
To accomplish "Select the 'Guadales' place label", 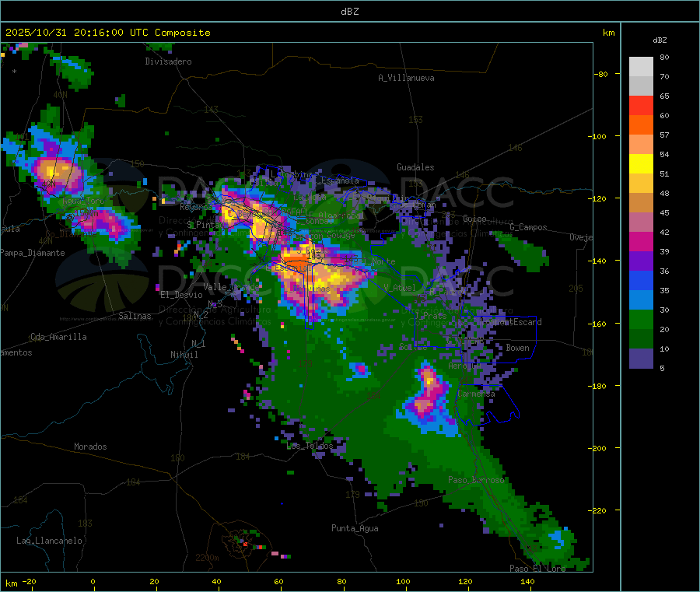I will tap(415, 167).
